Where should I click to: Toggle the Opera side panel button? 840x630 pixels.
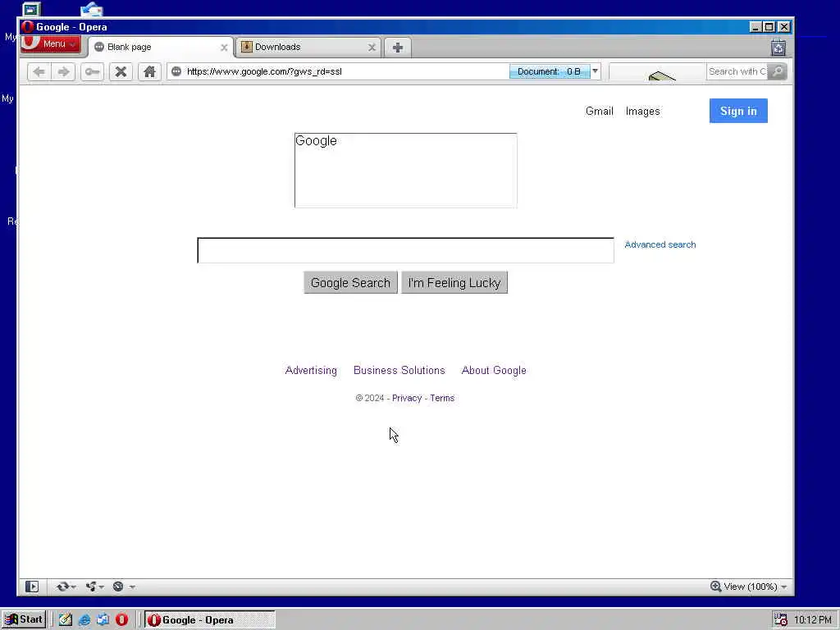[32, 587]
